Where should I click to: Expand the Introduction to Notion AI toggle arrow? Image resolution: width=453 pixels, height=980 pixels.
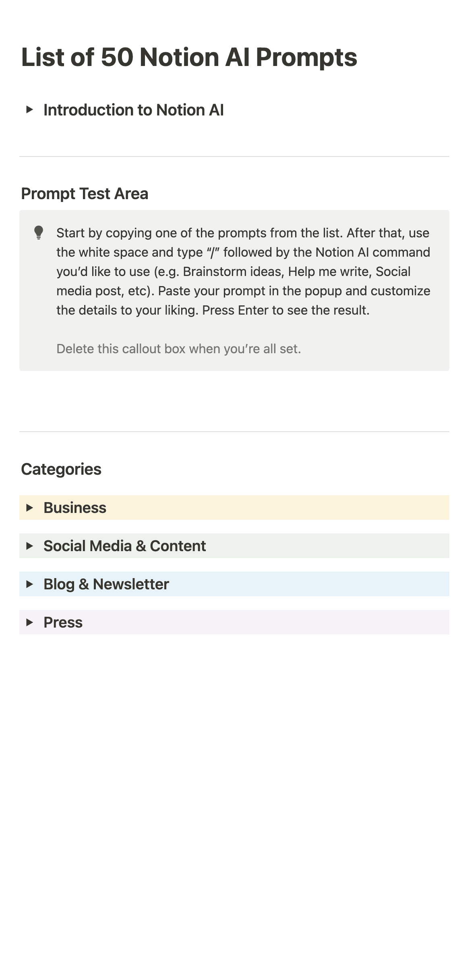29,109
